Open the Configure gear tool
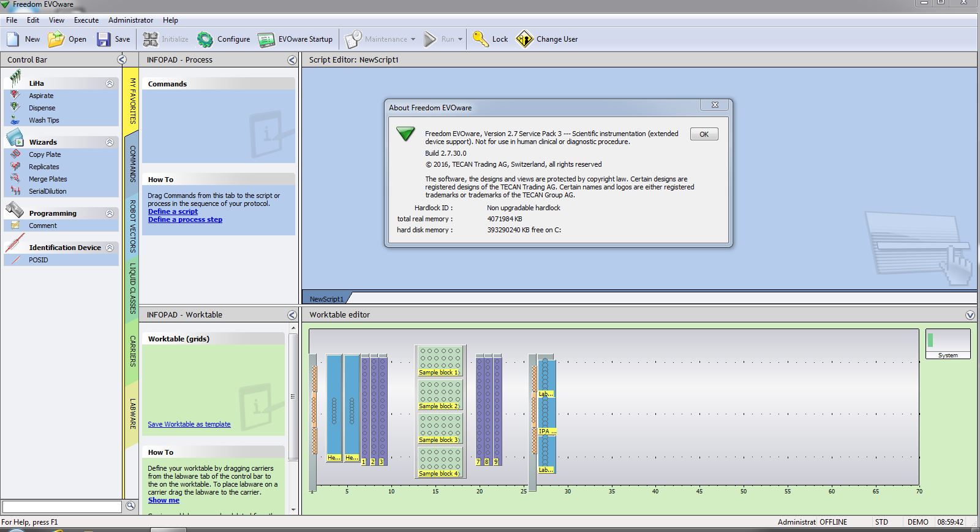The image size is (980, 532). pos(205,39)
